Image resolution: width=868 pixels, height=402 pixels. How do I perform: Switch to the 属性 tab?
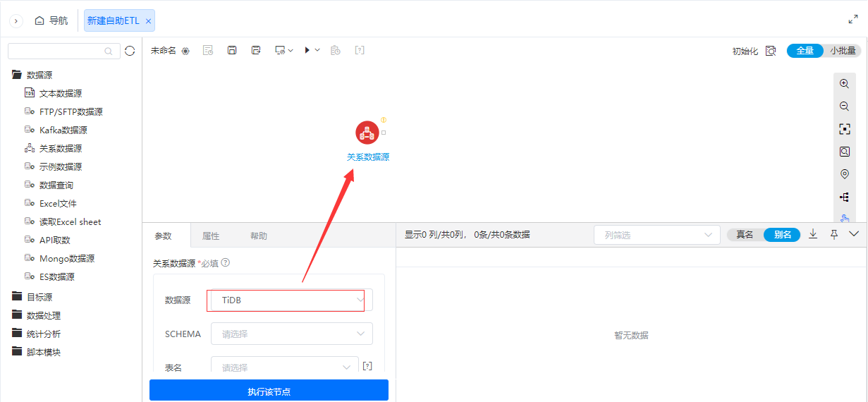click(211, 236)
